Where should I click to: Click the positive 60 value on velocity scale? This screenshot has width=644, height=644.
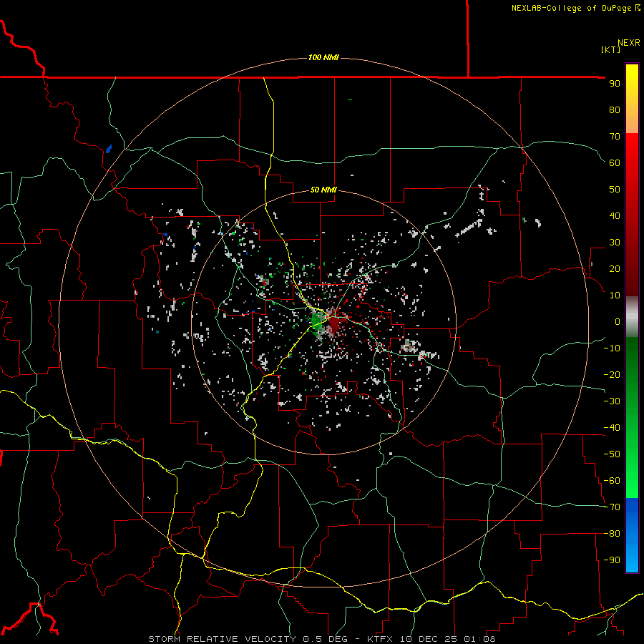pyautogui.click(x=615, y=162)
